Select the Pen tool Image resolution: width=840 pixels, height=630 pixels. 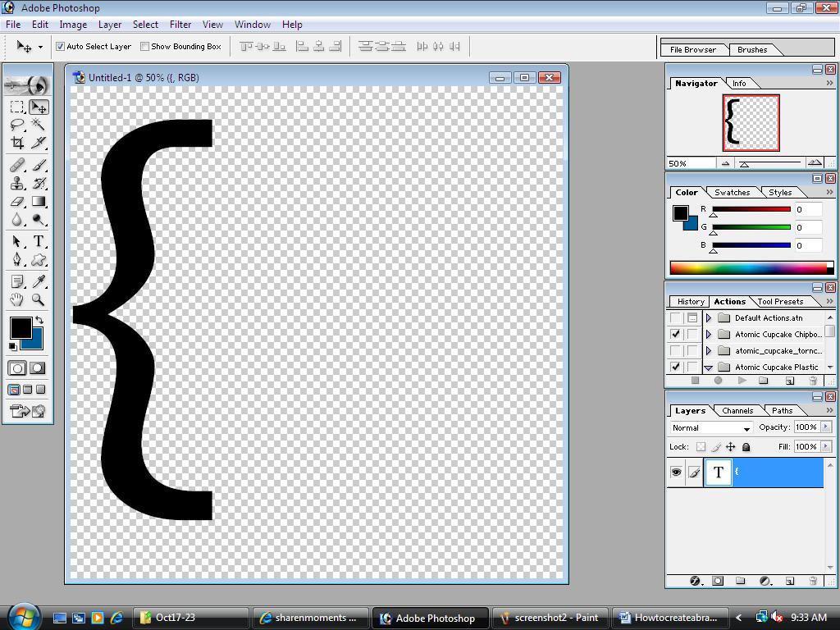click(17, 260)
